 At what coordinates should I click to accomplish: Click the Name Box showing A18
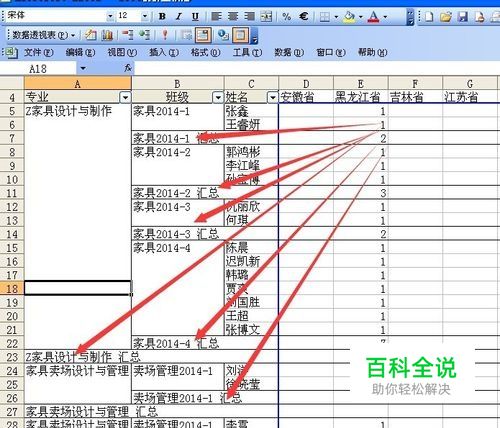(38, 69)
